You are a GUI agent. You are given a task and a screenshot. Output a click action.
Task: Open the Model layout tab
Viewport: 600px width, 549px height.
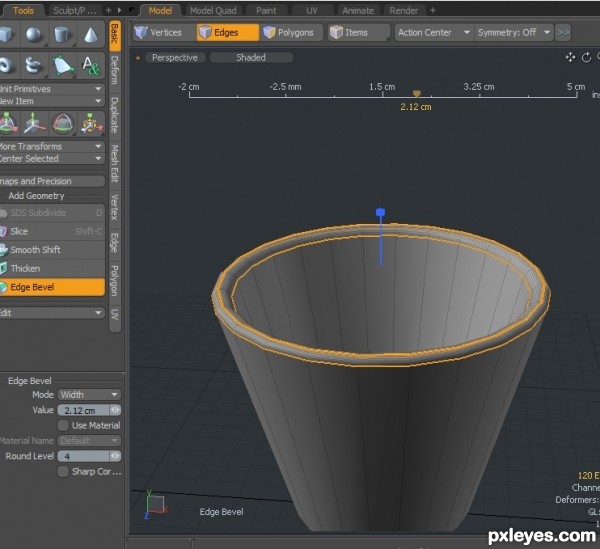(x=160, y=11)
